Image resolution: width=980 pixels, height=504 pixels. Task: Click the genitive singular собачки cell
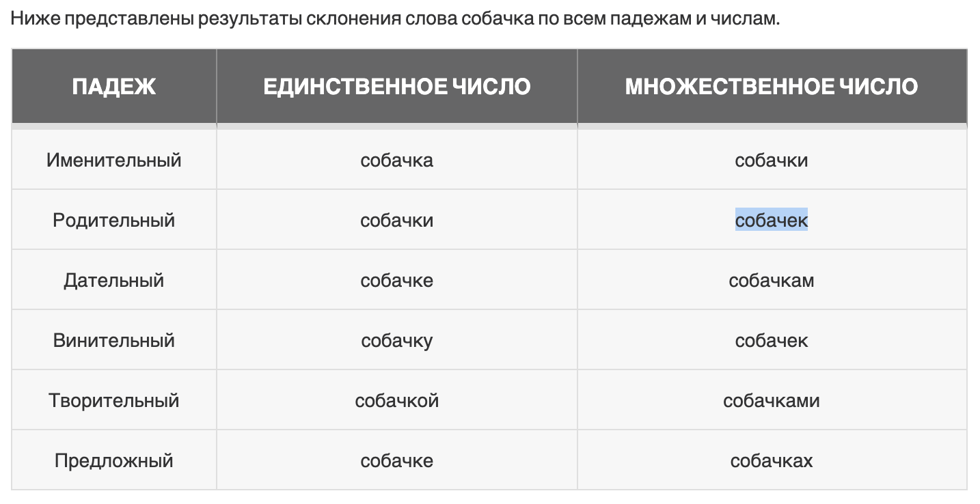point(396,221)
